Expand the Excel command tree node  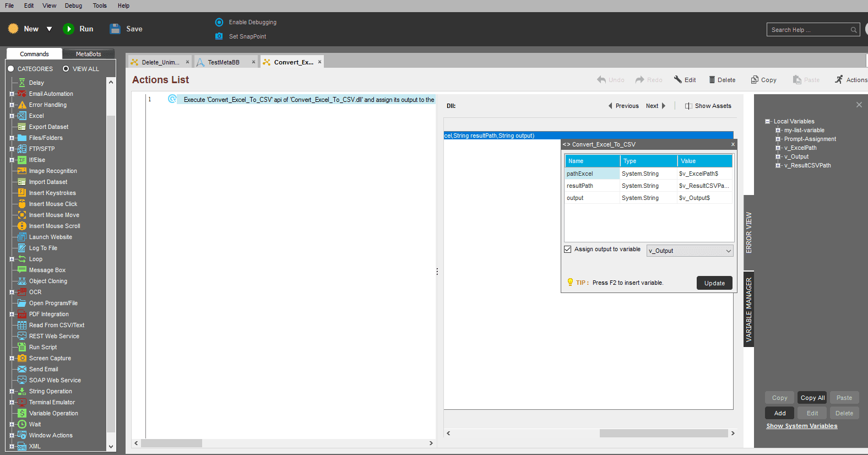point(12,116)
